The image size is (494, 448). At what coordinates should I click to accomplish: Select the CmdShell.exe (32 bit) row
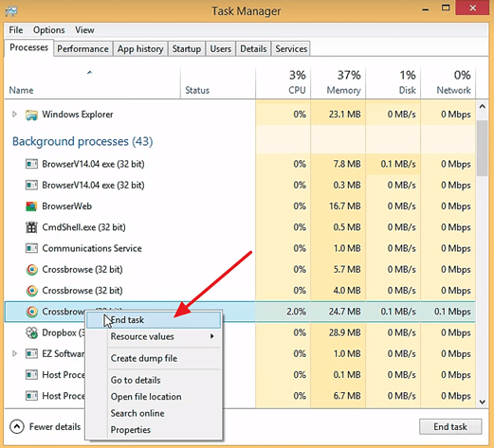tap(240, 227)
